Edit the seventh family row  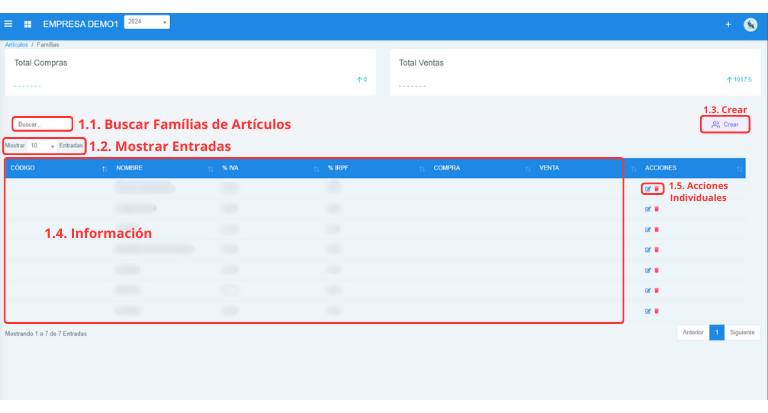pos(648,311)
